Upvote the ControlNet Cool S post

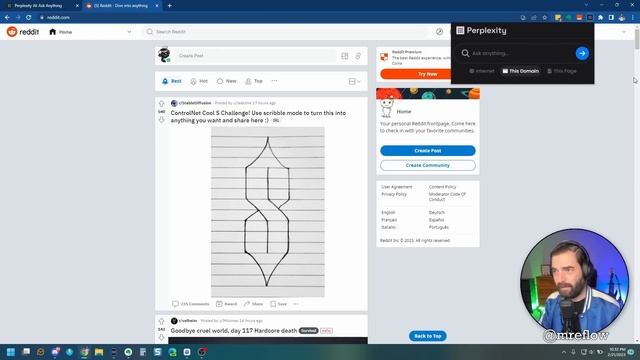[161, 104]
